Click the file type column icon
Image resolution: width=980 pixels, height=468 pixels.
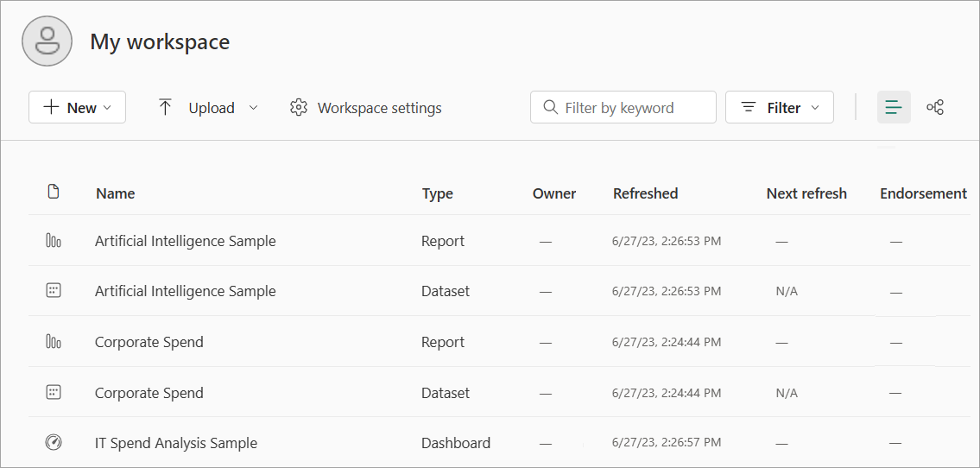pos(54,192)
